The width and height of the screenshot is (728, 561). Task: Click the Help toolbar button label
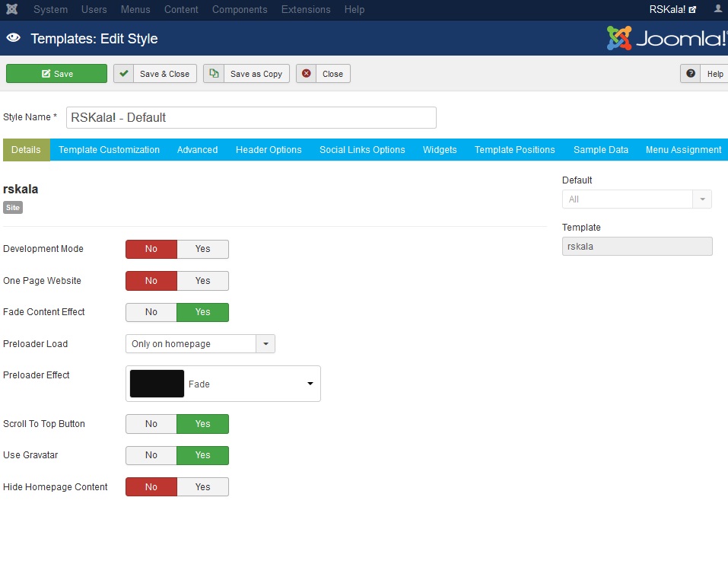click(x=715, y=74)
